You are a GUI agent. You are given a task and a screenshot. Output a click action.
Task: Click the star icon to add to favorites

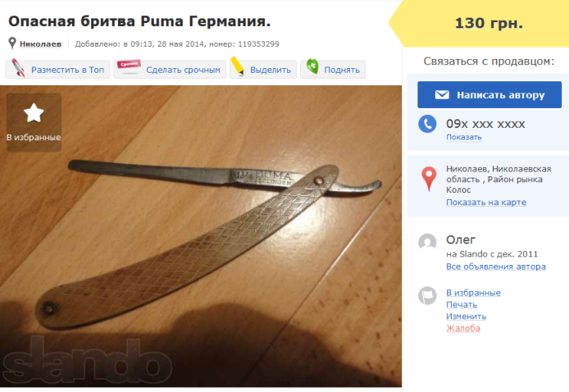[x=34, y=113]
